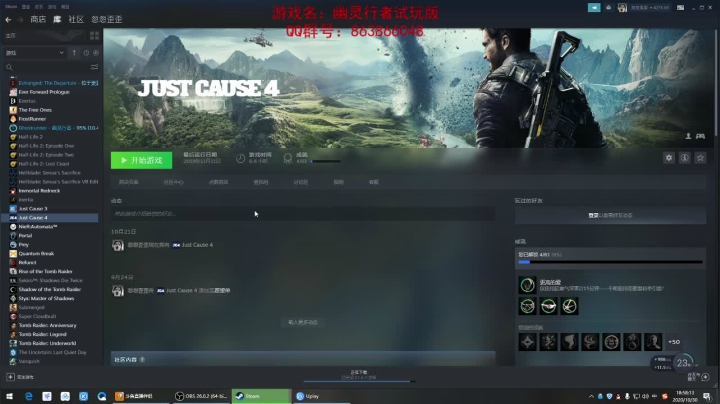Open first unlocked achievement icon

click(528, 285)
